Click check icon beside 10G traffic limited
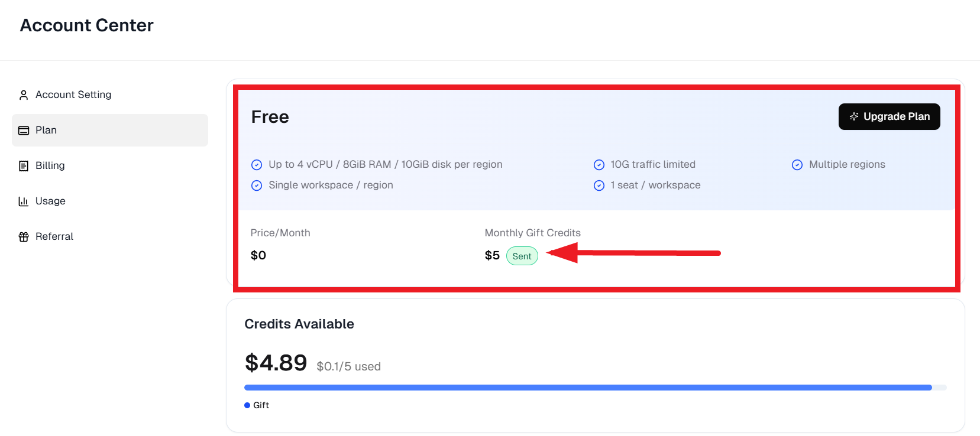 point(599,165)
